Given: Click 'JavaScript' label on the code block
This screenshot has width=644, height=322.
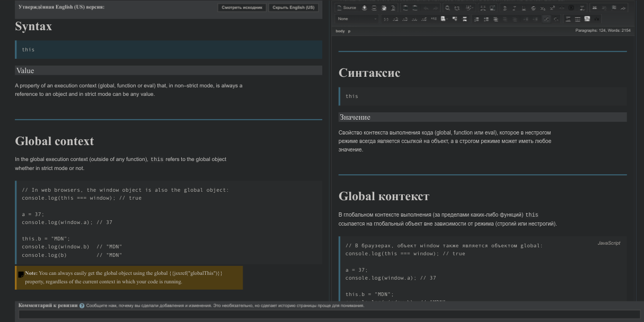Looking at the screenshot, I should [x=608, y=243].
